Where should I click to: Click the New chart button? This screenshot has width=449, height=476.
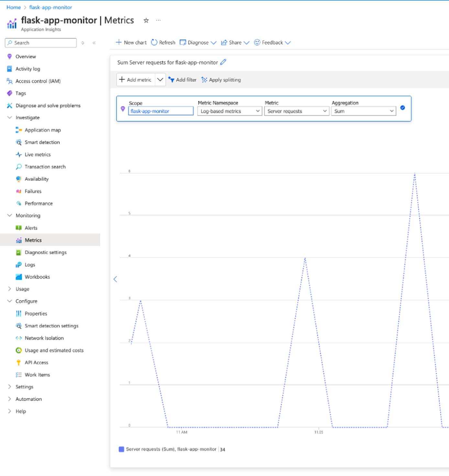click(x=131, y=42)
